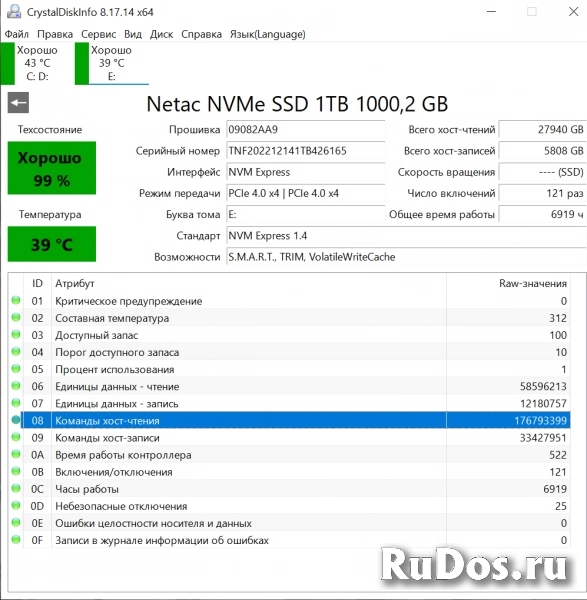Select the E: disk at 39 °C

112,64
